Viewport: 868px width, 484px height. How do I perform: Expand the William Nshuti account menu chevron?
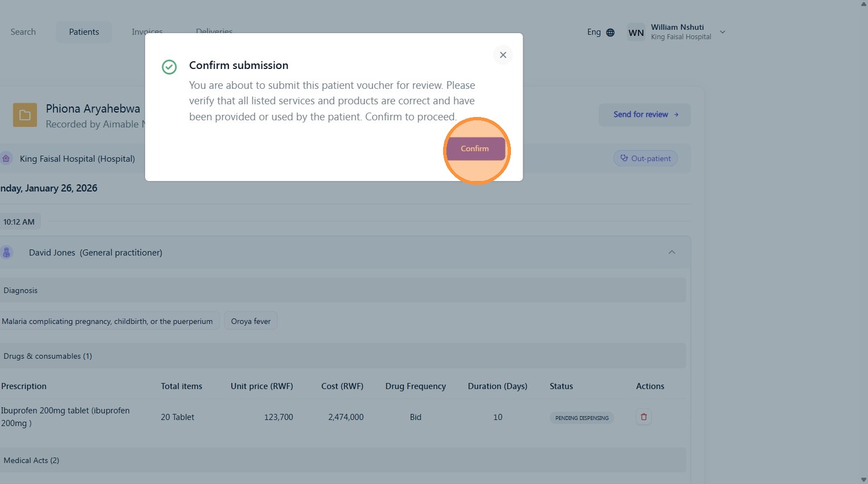(x=722, y=32)
